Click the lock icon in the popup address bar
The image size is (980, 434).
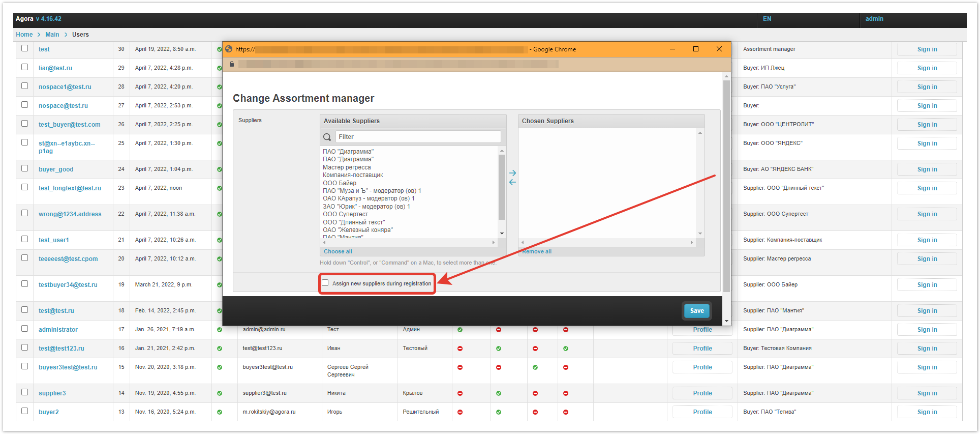tap(232, 64)
